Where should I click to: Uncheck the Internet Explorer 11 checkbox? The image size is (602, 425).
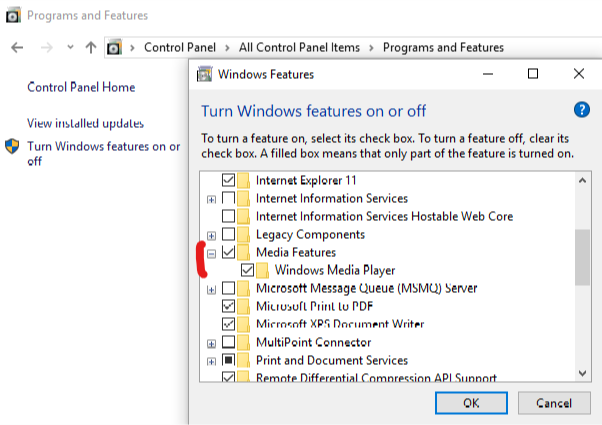[228, 180]
